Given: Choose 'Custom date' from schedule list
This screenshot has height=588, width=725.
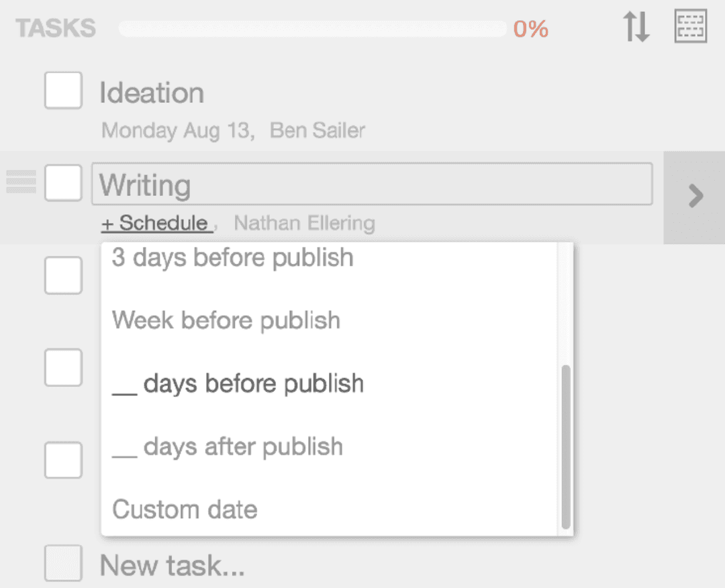Looking at the screenshot, I should [185, 509].
